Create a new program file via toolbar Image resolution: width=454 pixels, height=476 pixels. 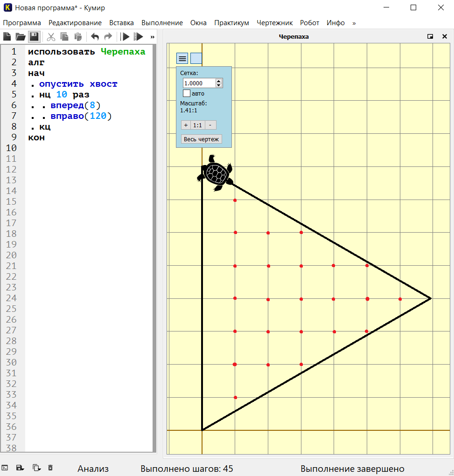(7, 37)
